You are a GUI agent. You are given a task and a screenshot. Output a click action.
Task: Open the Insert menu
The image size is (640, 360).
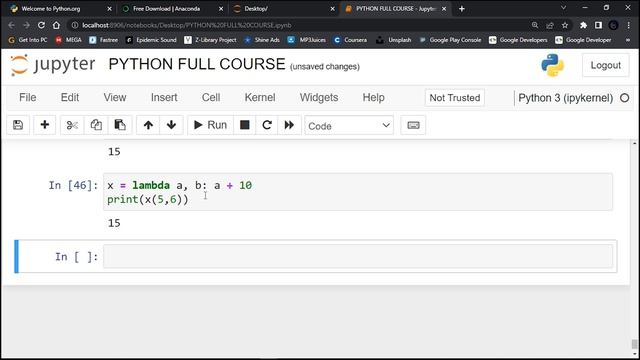[164, 98]
